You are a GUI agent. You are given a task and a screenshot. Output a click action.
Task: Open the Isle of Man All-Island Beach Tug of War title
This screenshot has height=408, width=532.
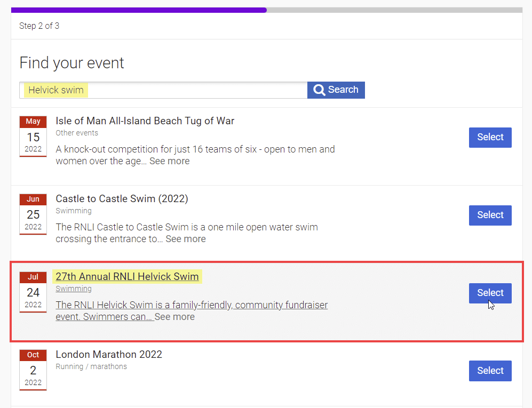tap(145, 121)
